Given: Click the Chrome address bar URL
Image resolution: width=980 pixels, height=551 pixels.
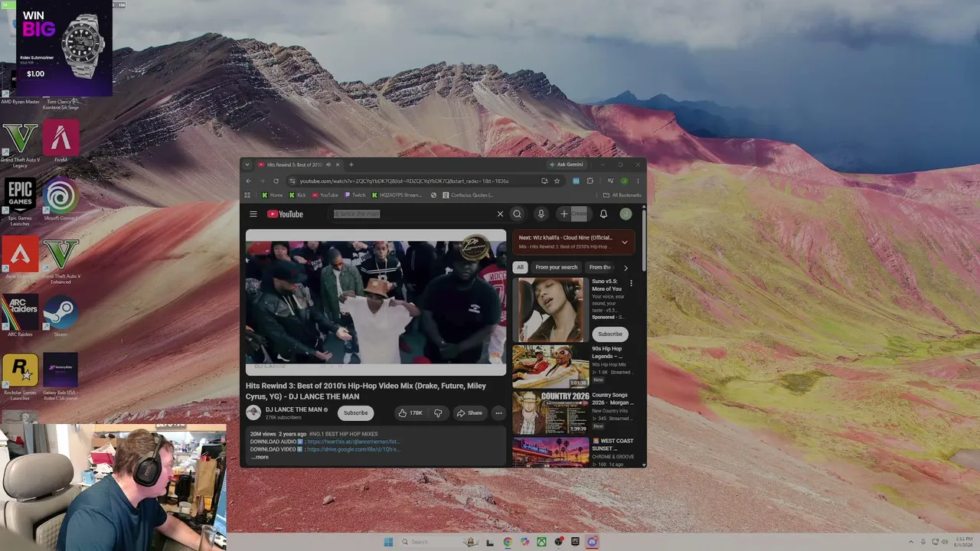Looking at the screenshot, I should [x=404, y=181].
